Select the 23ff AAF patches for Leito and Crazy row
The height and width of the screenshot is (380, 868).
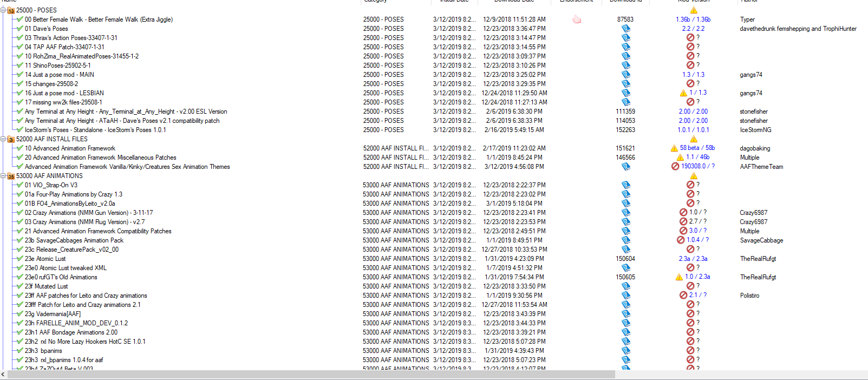86,296
